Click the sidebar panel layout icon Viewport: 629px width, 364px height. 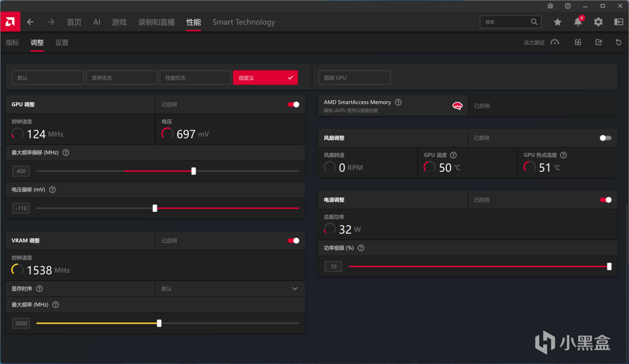pyautogui.click(x=619, y=22)
